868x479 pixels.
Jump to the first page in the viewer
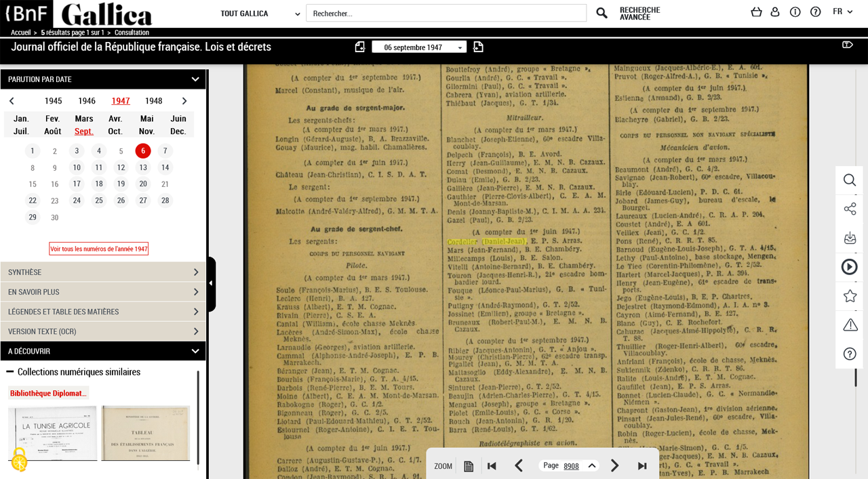(x=492, y=466)
